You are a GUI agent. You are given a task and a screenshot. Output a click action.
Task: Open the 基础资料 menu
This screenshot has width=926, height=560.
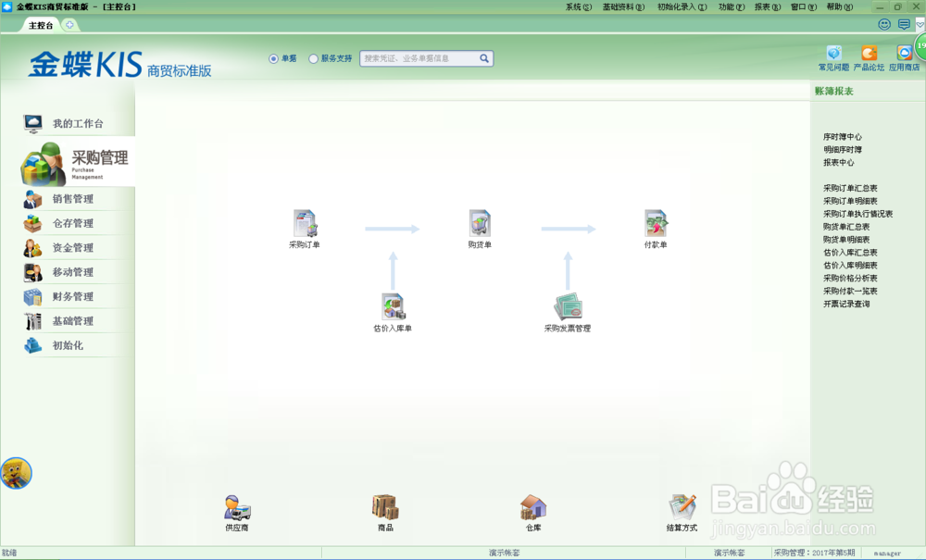[623, 7]
